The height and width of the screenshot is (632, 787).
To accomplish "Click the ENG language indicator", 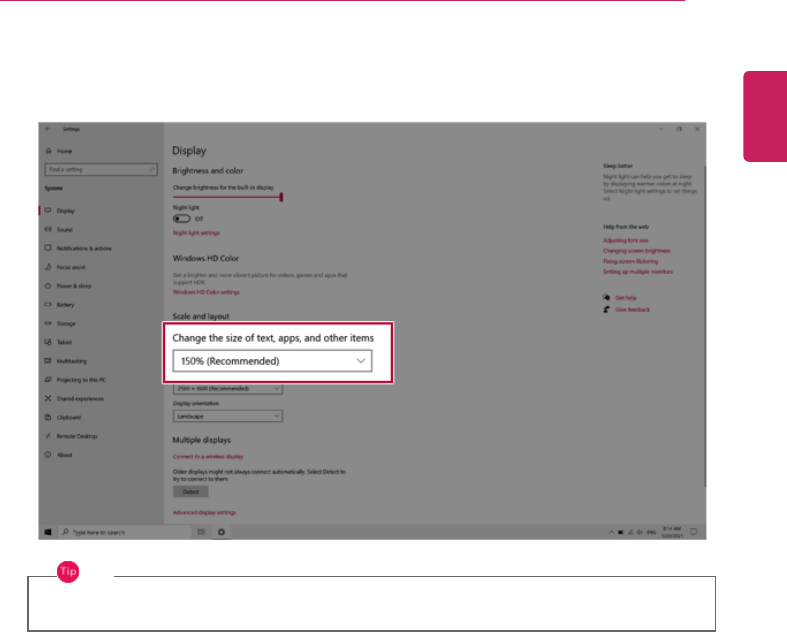I will coord(651,532).
